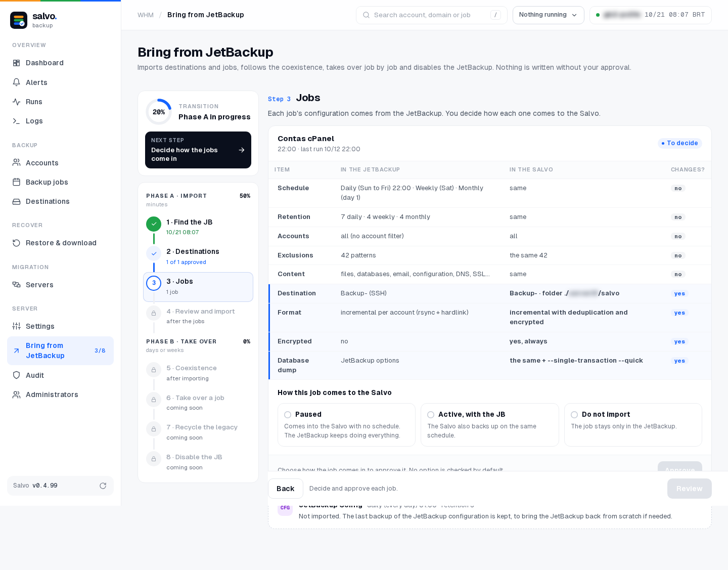Select the Do not import option

click(633, 425)
